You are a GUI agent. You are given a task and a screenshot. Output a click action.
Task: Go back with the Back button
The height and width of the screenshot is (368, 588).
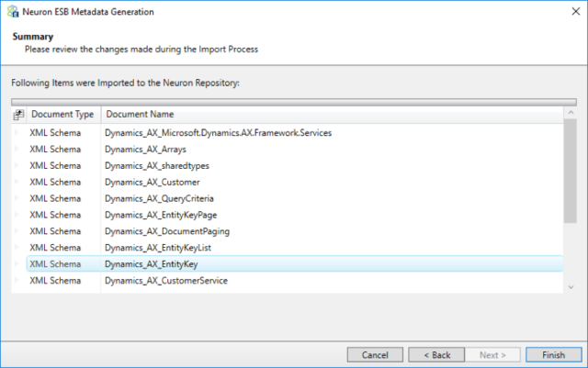pos(436,354)
